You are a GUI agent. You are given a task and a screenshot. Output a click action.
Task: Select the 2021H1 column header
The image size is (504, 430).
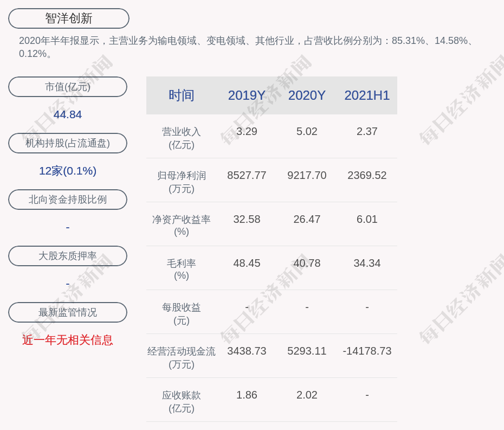[367, 95]
